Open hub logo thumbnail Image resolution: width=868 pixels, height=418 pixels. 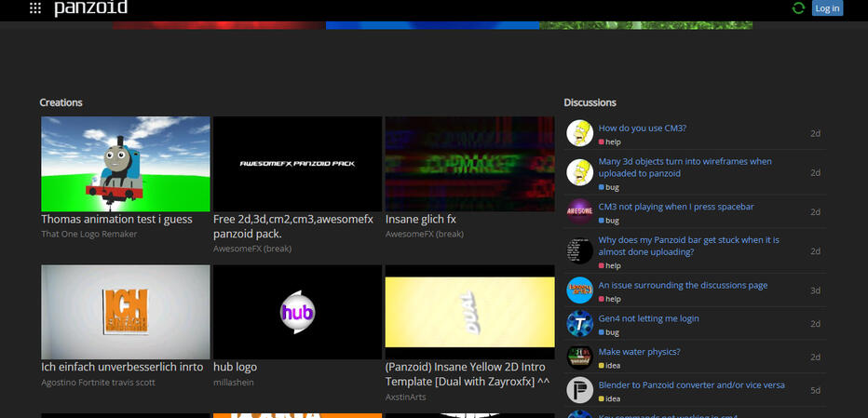click(x=297, y=312)
